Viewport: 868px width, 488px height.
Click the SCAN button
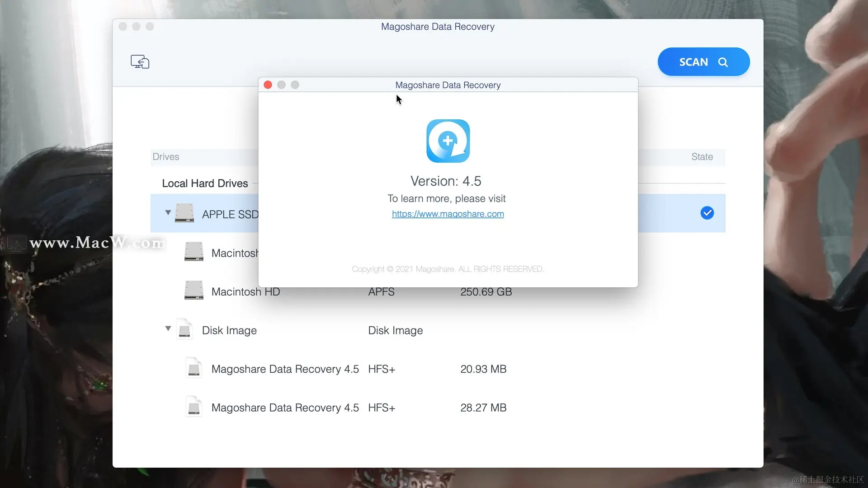[703, 62]
